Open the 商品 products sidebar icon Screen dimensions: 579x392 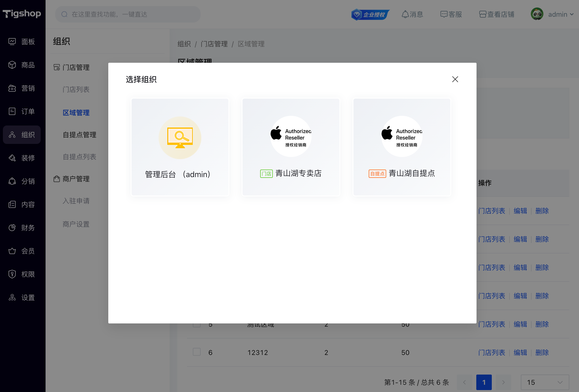(x=12, y=65)
